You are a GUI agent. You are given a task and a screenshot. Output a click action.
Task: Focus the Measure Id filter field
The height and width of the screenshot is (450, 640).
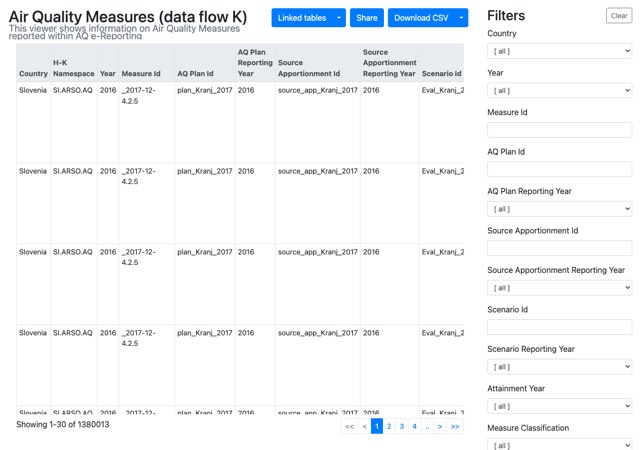click(x=559, y=130)
